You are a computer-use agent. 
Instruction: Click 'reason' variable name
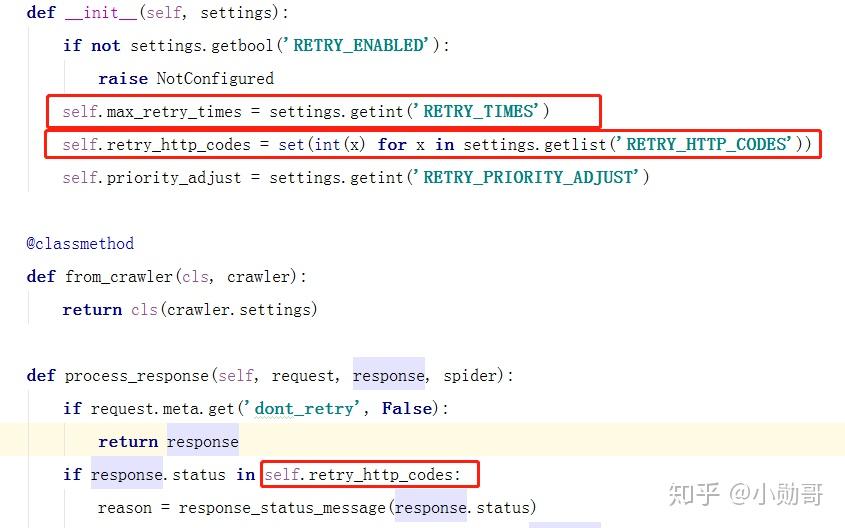click(x=125, y=508)
